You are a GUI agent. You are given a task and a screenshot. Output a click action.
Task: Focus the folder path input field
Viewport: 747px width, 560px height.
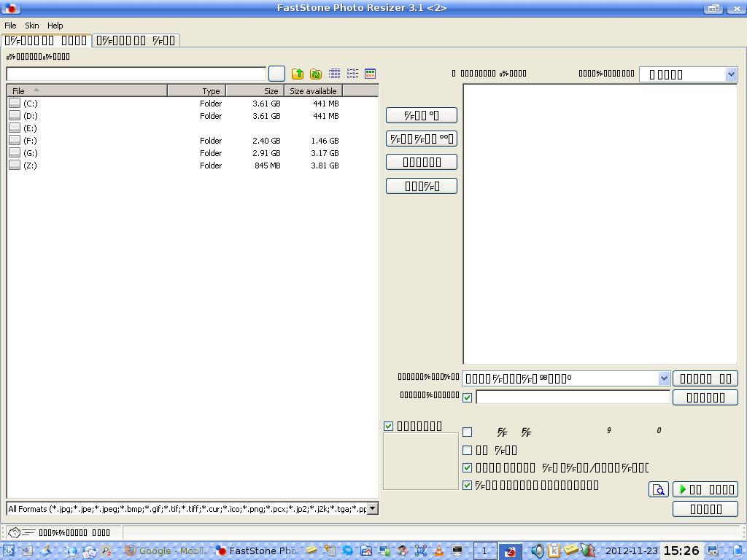tap(136, 74)
